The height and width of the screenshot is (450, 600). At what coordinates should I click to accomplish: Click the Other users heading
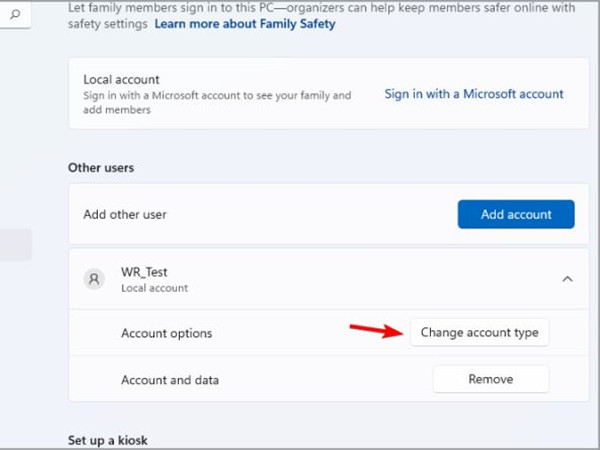click(x=101, y=167)
